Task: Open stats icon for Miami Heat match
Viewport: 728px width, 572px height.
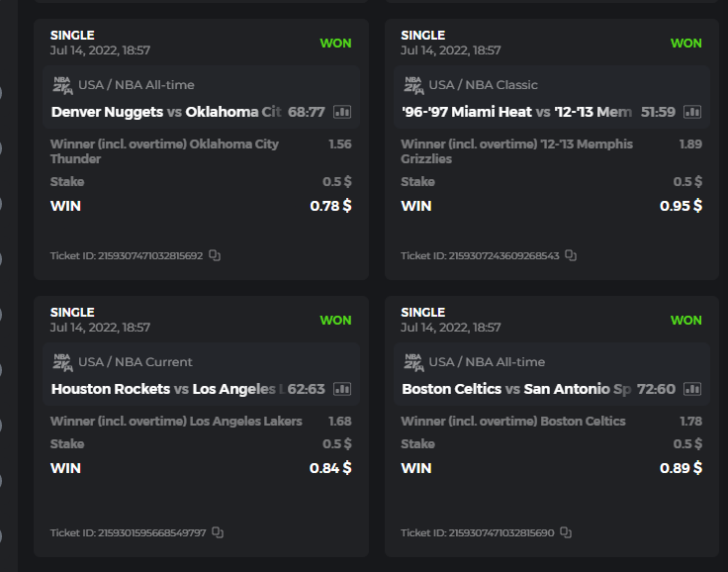Action: pyautogui.click(x=692, y=112)
